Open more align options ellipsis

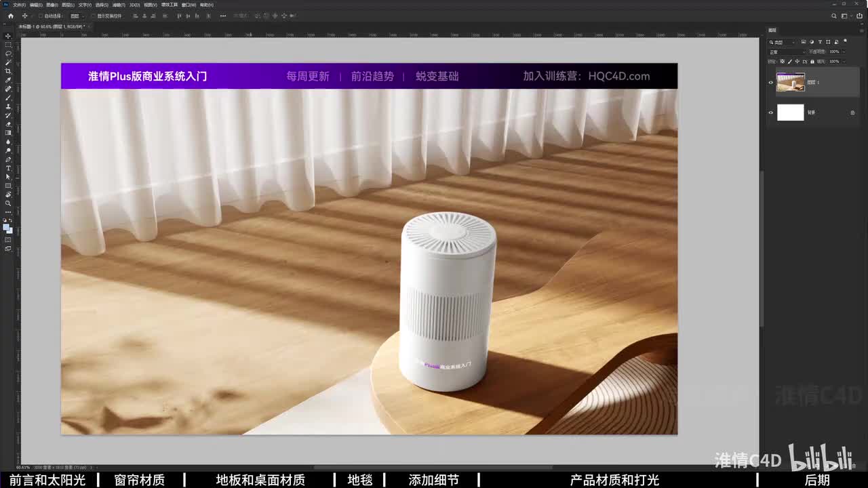click(x=223, y=16)
